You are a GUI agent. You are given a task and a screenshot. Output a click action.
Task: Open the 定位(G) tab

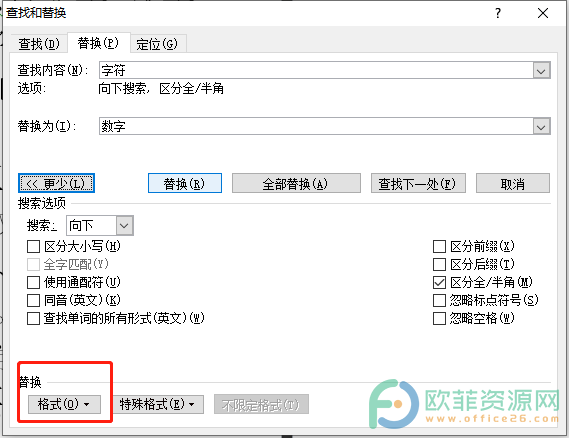pyautogui.click(x=157, y=44)
